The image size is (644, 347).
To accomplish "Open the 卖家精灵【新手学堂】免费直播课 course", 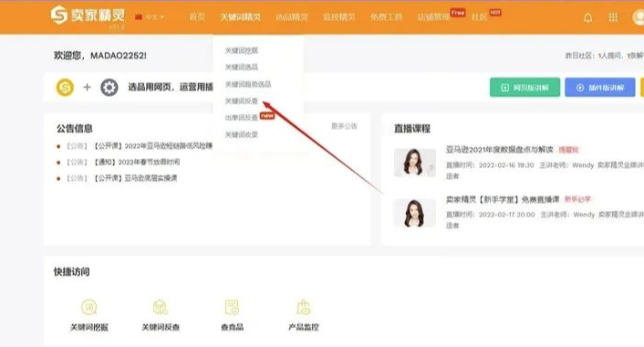I will pyautogui.click(x=503, y=199).
